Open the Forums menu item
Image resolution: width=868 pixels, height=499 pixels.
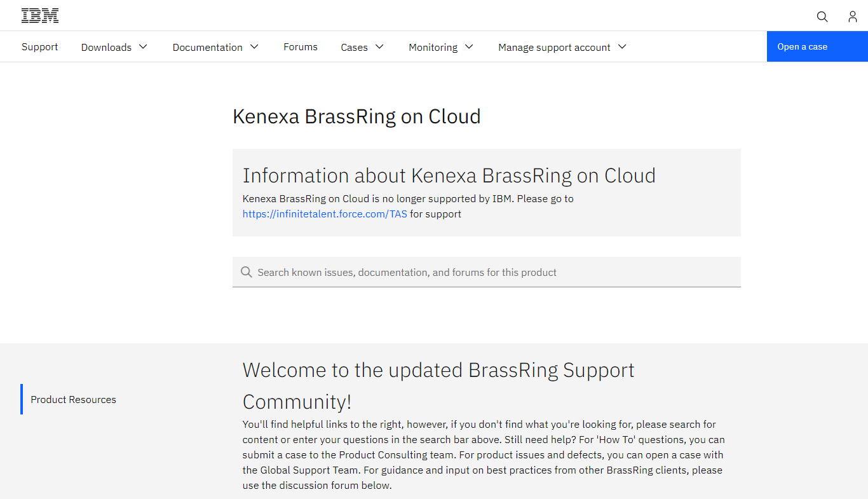(x=301, y=47)
